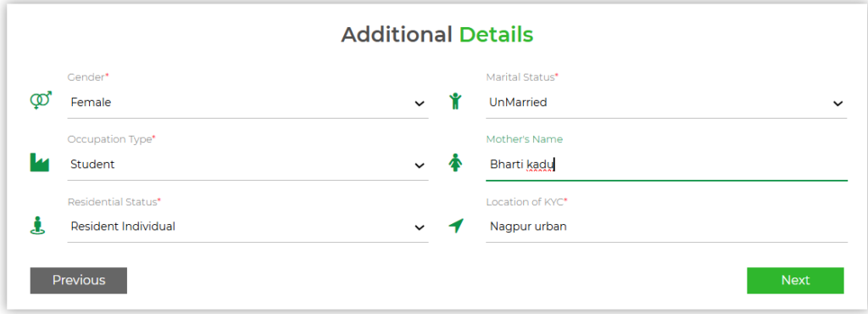
Task: Go back with the Previous button
Action: tap(79, 280)
